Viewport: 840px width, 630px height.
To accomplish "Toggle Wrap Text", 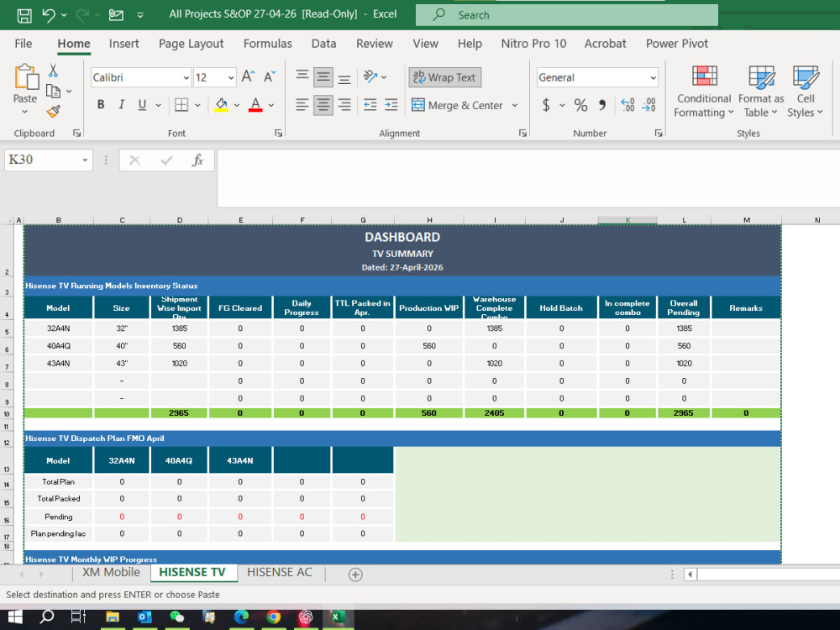I will tap(445, 77).
